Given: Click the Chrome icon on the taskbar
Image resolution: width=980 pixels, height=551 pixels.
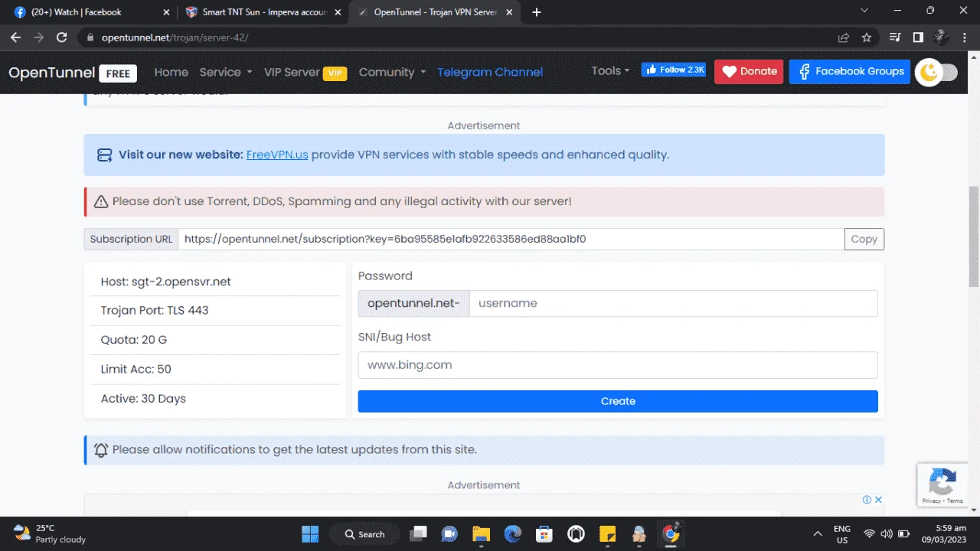Looking at the screenshot, I should point(671,533).
